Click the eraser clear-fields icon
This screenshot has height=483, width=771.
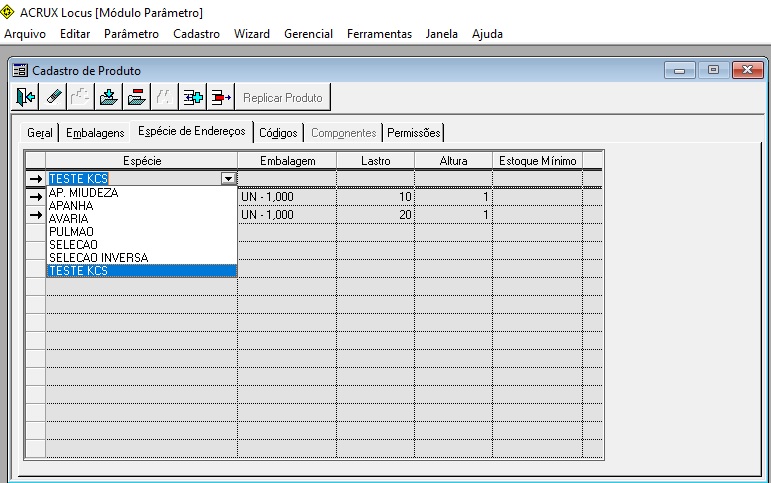[53, 97]
